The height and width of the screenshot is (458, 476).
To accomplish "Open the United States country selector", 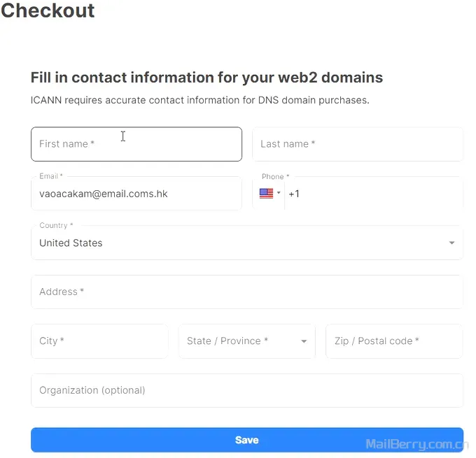I will click(x=247, y=243).
